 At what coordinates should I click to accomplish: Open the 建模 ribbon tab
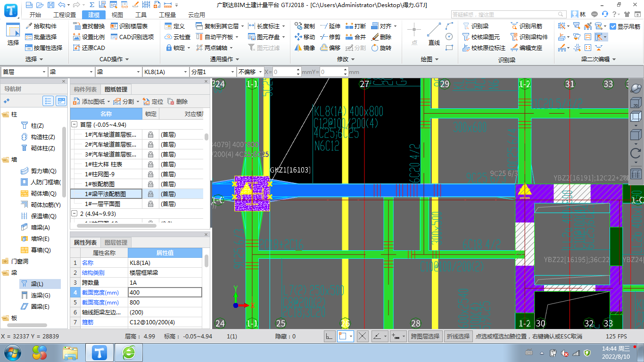click(x=93, y=15)
